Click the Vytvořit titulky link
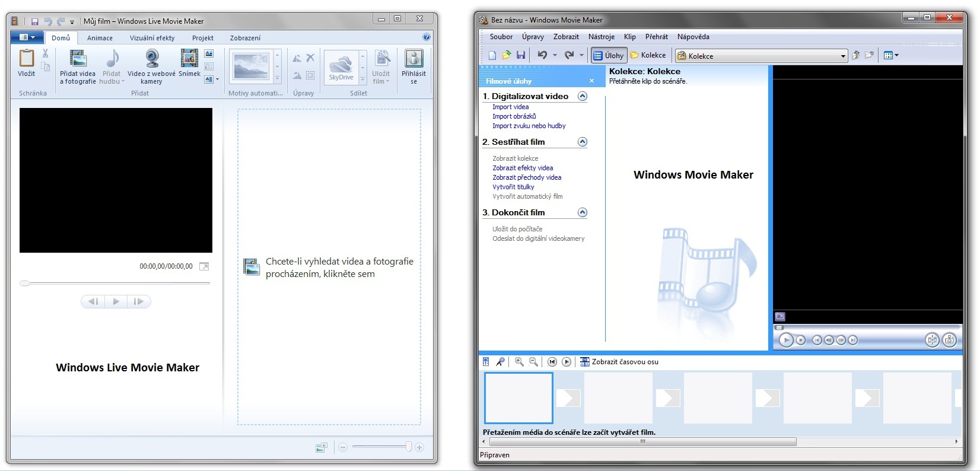980x471 pixels. [513, 187]
